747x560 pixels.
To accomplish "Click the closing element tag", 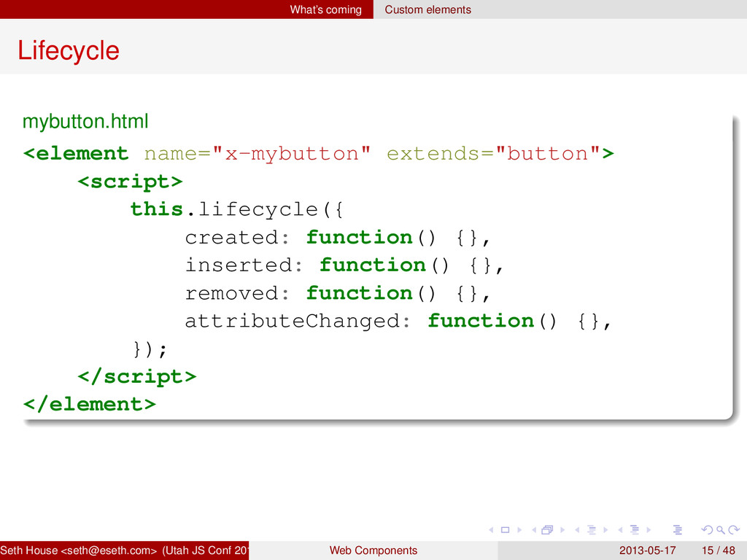I will coord(90,404).
